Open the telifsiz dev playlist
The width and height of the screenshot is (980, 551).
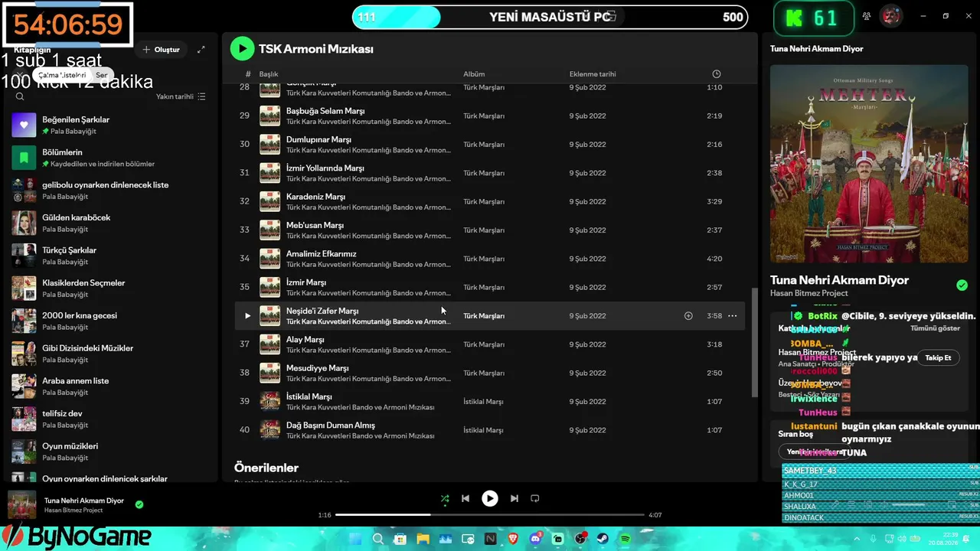coord(110,419)
